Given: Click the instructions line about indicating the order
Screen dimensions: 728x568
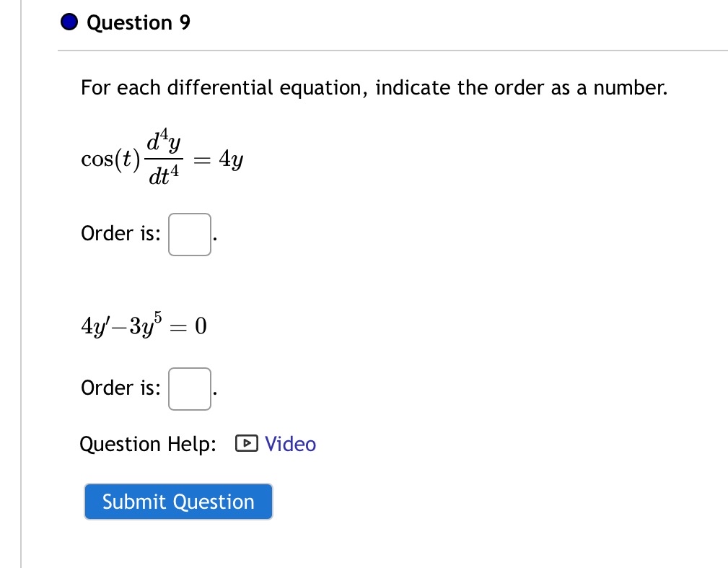Looking at the screenshot, I should pyautogui.click(x=374, y=87).
